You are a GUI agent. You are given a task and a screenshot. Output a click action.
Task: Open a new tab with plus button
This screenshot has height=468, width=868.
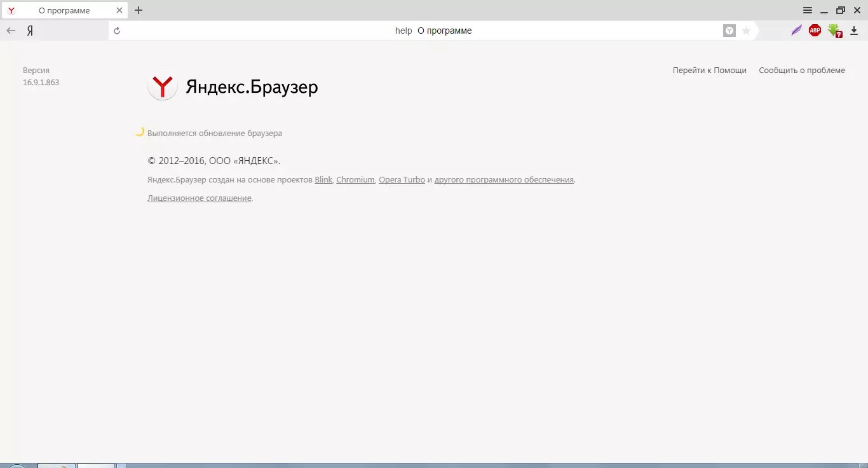pos(139,10)
